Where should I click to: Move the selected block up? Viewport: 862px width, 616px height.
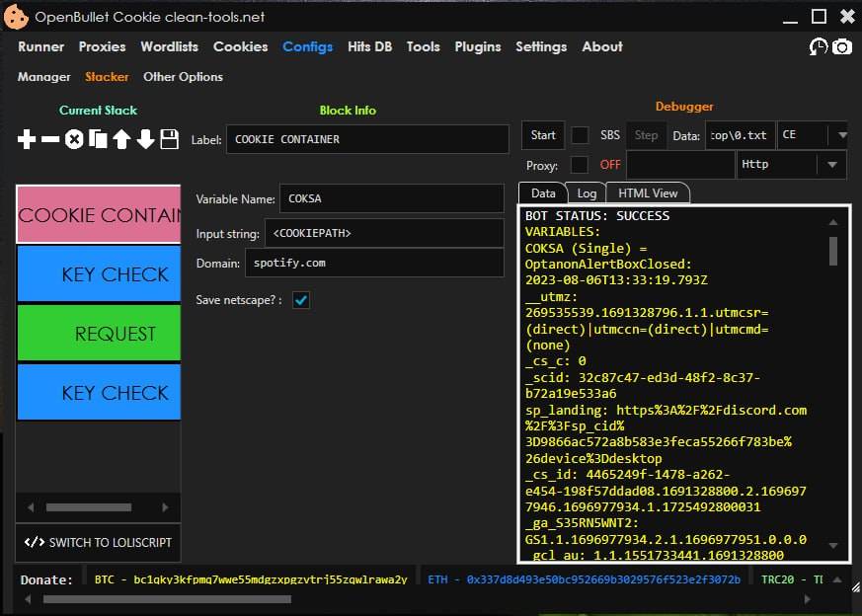[121, 139]
